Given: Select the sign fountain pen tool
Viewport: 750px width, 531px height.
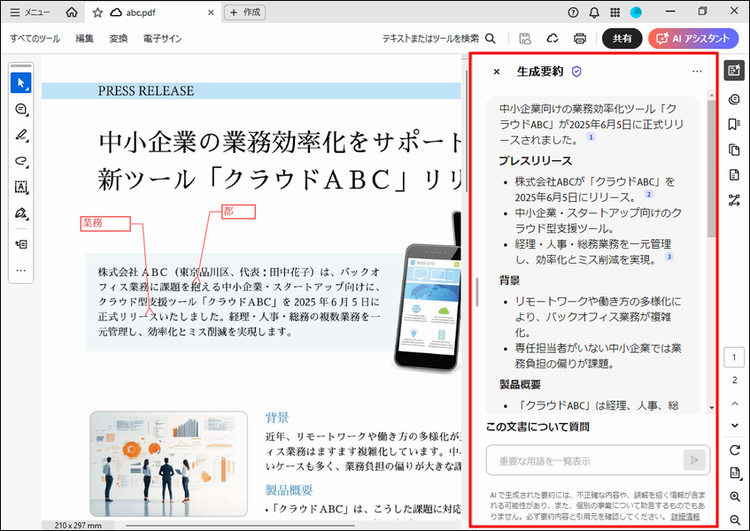Looking at the screenshot, I should pos(21,213).
